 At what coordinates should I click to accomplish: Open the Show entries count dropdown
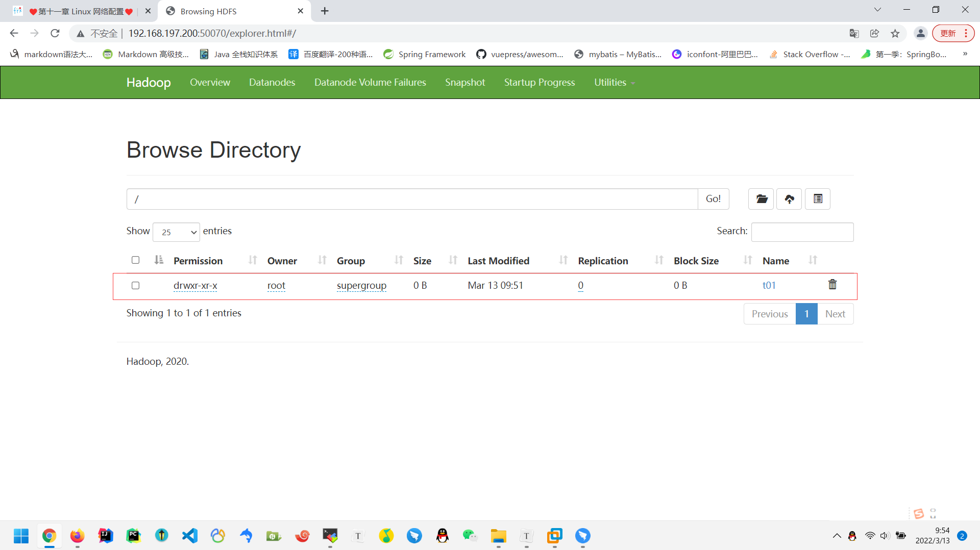point(176,232)
